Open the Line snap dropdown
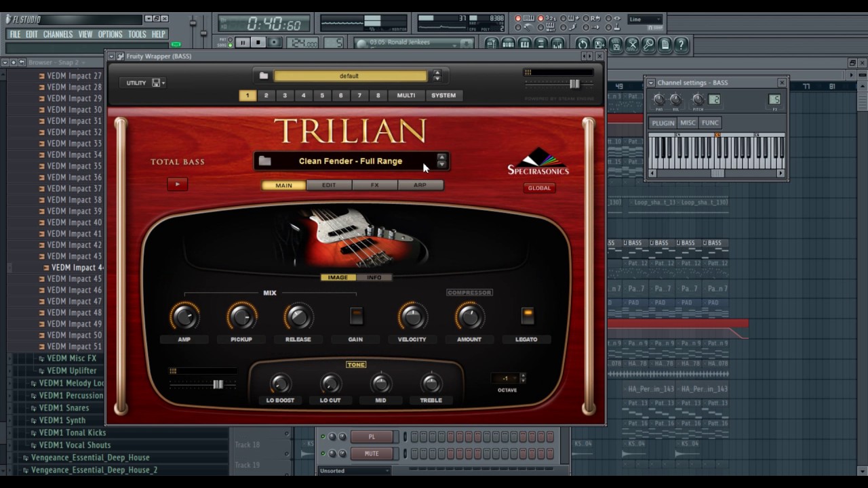This screenshot has width=868, height=488. tap(644, 20)
